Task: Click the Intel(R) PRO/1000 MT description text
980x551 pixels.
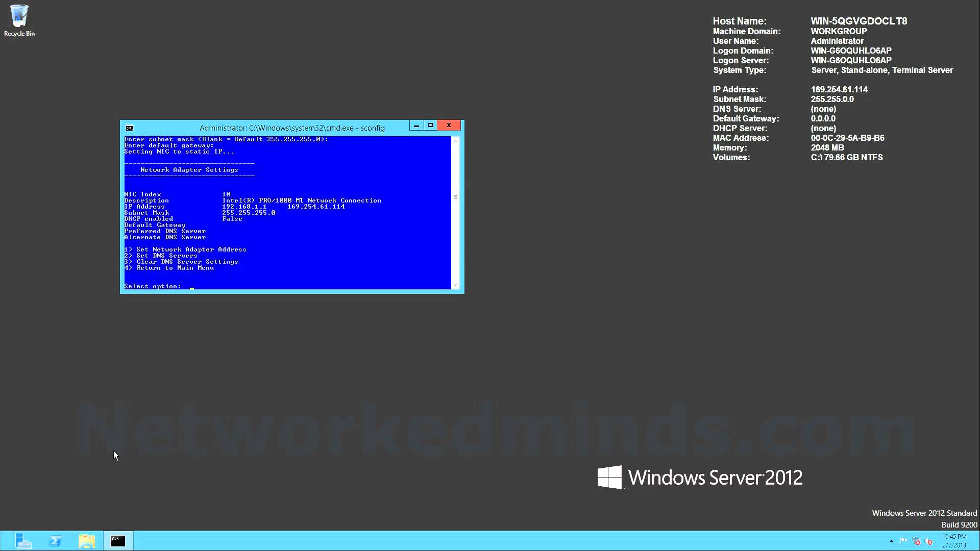Action: tap(302, 201)
